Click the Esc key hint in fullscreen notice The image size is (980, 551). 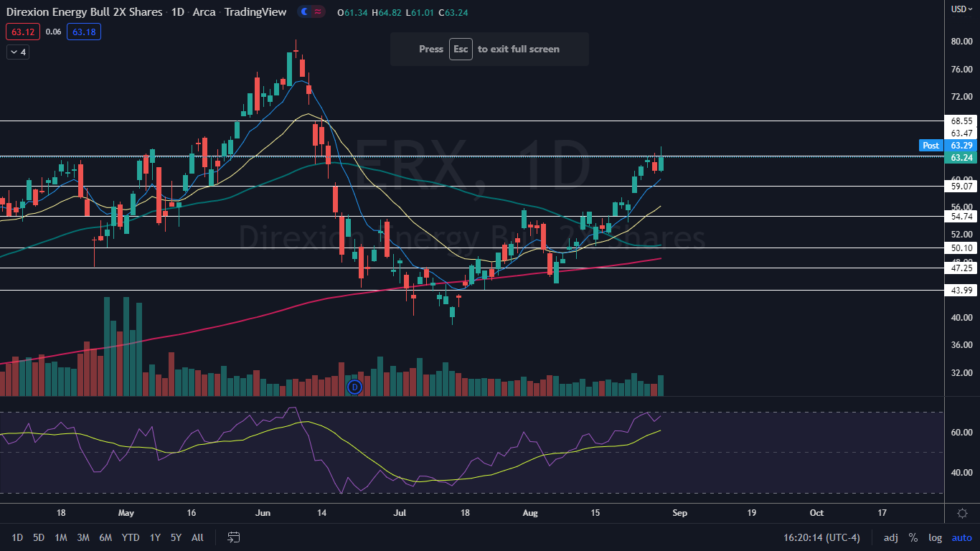461,49
